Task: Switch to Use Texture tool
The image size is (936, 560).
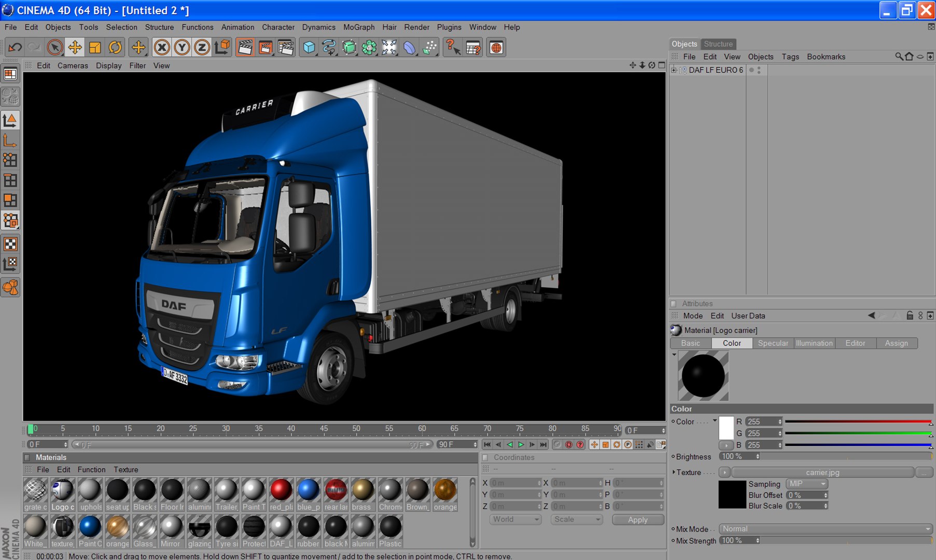Action: pos(10,244)
